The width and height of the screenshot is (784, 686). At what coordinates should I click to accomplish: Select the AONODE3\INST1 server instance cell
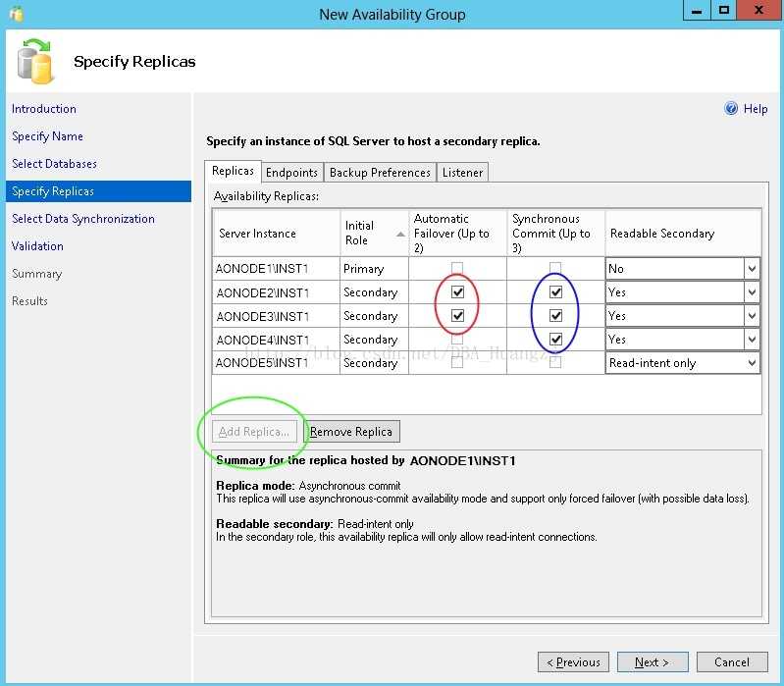(277, 315)
